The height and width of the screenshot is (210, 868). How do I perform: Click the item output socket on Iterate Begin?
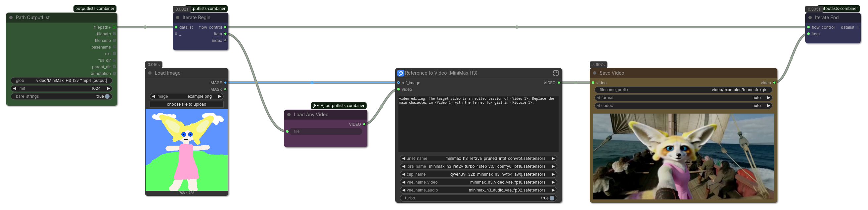click(225, 34)
